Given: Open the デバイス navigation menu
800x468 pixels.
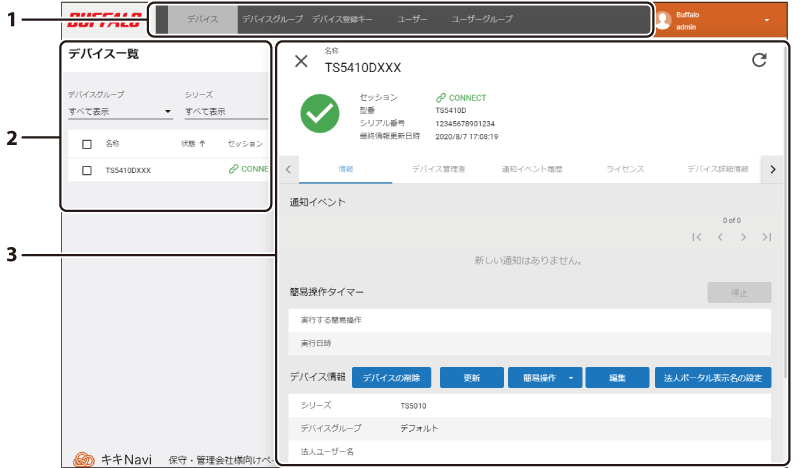Looking at the screenshot, I should pos(203,19).
